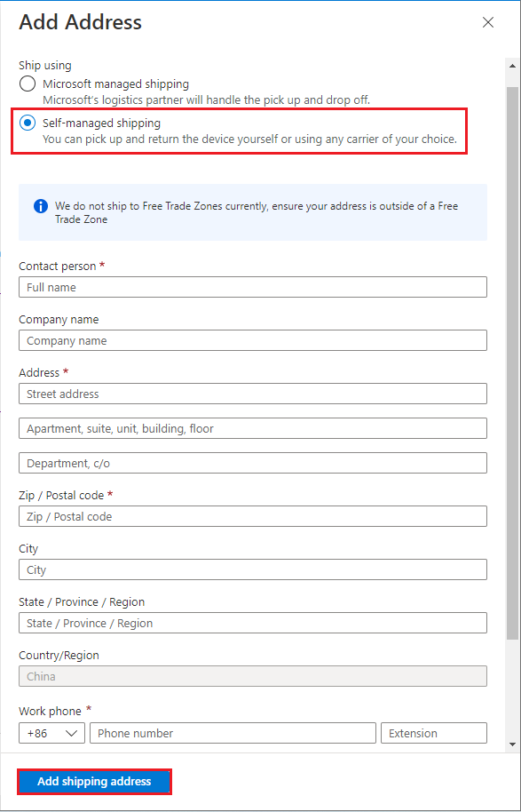521x812 pixels.
Task: Click the Full name input field
Action: pos(252,286)
